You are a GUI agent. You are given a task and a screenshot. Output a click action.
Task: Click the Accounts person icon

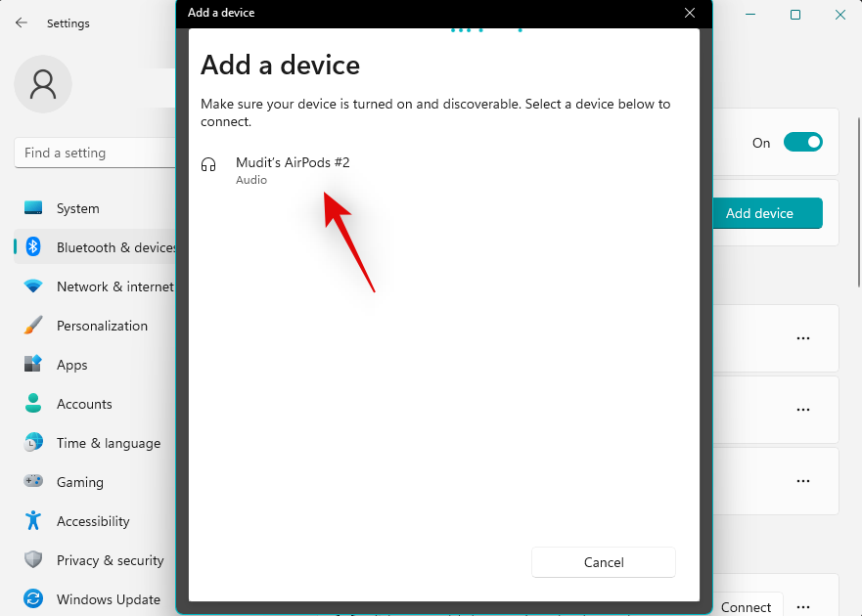pos(33,403)
